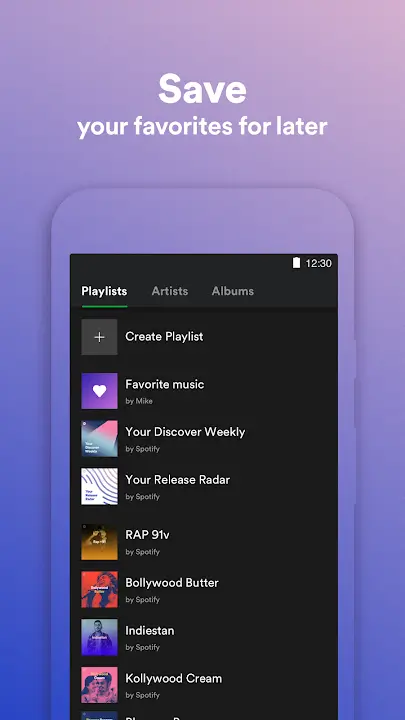Viewport: 405px width, 720px height.
Task: Open Kollywood Cream cover art
Action: (x=99, y=685)
